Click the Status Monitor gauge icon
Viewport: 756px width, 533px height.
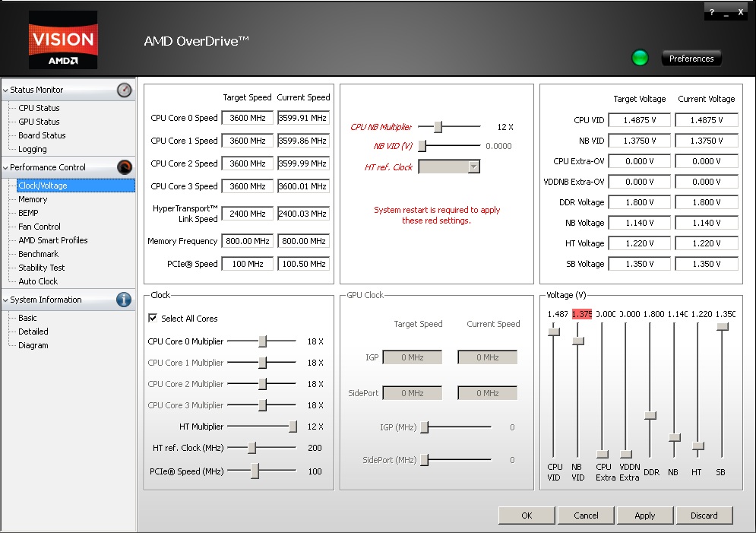(125, 90)
